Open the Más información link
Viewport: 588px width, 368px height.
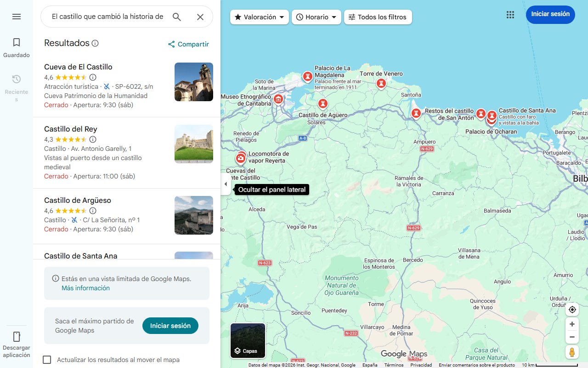85,287
